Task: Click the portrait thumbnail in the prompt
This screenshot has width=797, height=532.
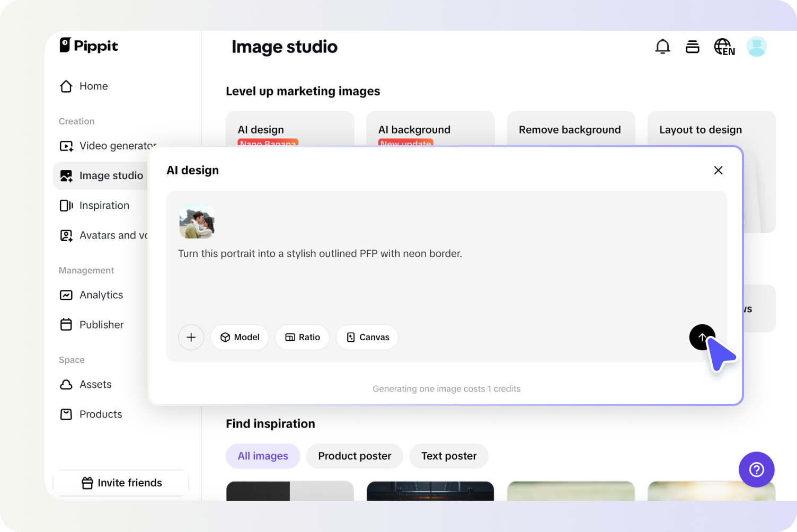Action: (197, 221)
